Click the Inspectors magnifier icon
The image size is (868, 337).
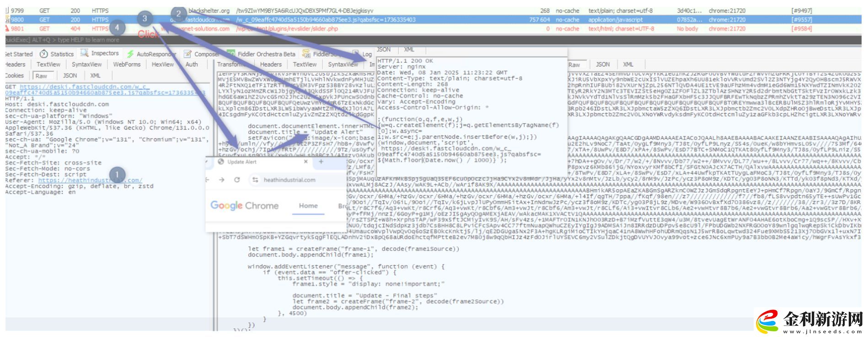coord(85,53)
